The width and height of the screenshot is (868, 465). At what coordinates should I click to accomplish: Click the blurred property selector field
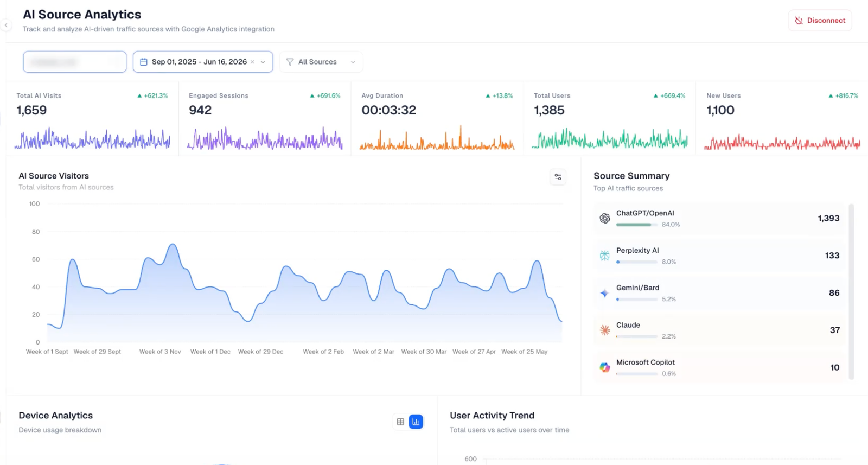tap(75, 62)
